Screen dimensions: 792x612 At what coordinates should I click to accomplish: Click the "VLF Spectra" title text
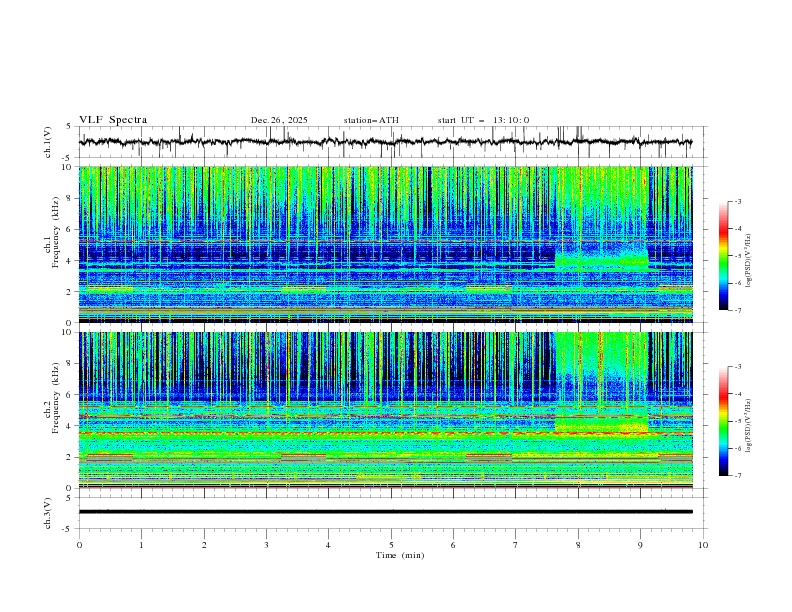coord(113,120)
